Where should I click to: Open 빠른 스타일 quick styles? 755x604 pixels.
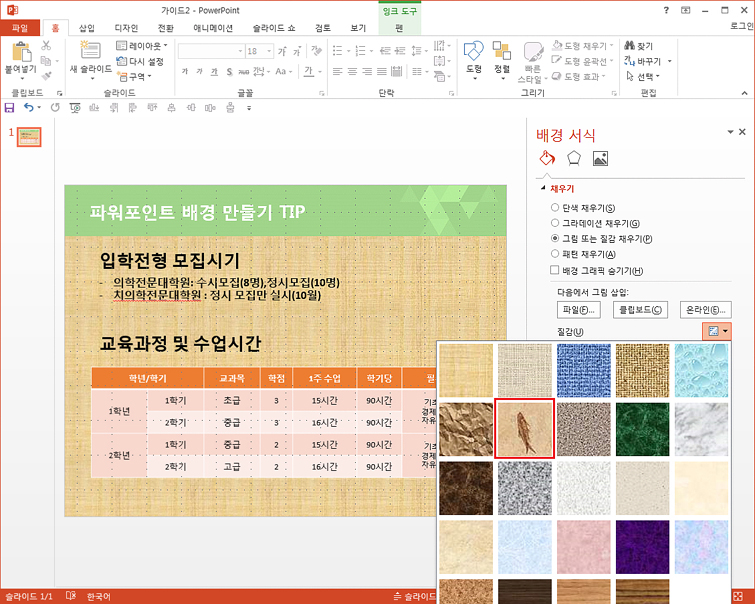point(532,63)
